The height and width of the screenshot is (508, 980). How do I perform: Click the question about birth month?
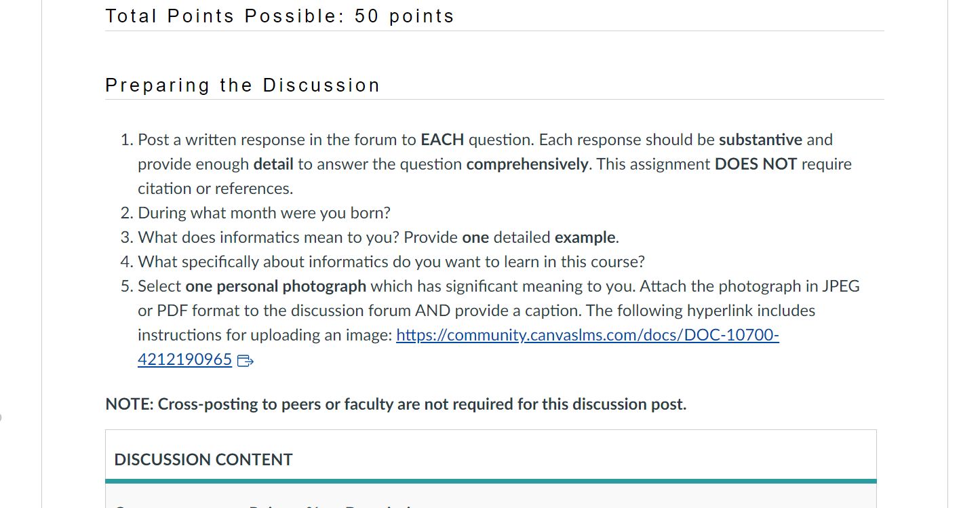pyautogui.click(x=264, y=213)
